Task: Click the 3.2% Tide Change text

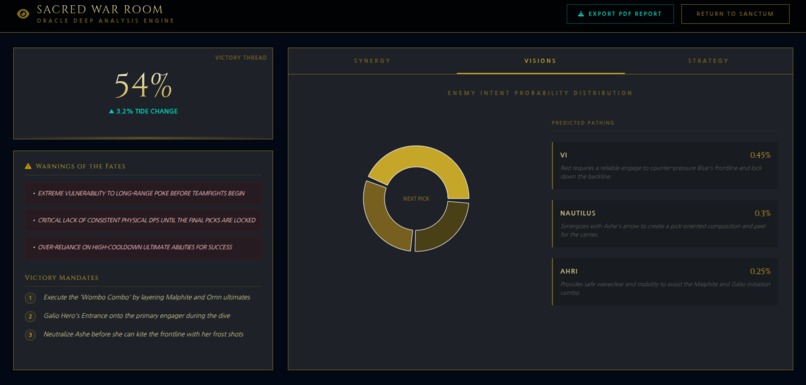Action: coord(147,111)
